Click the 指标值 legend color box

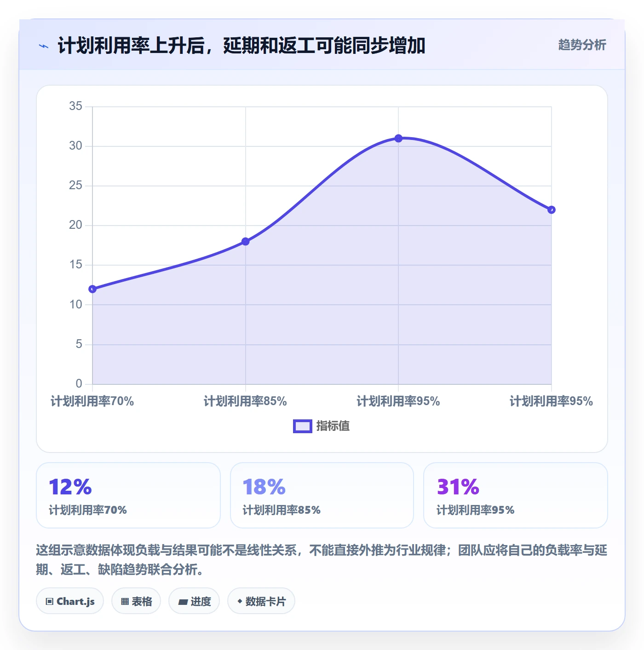click(303, 426)
